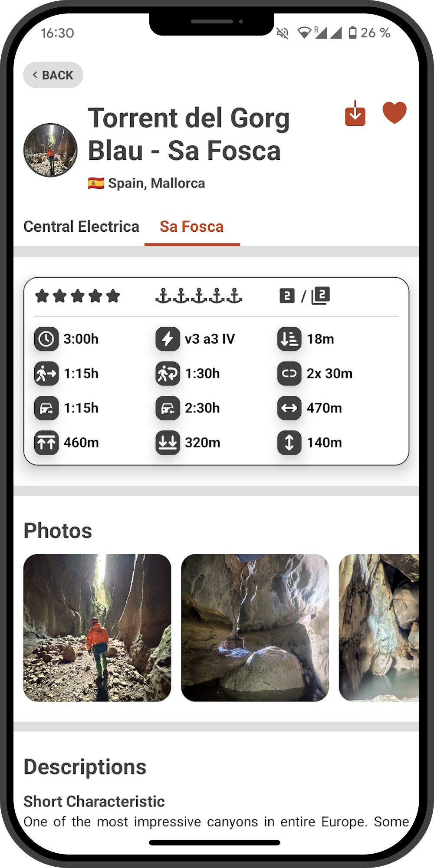Tap the exit altitude icon beside 320m
434x868 pixels.
coord(168,443)
